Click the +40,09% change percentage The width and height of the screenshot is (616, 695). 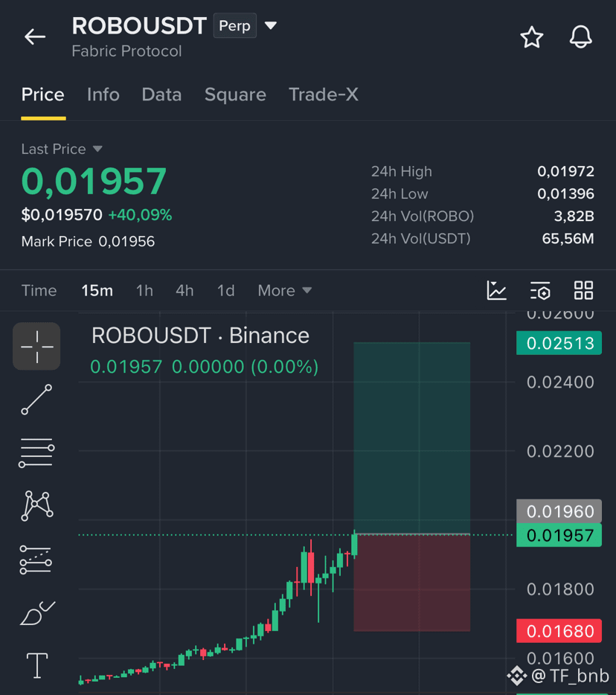[x=140, y=215]
